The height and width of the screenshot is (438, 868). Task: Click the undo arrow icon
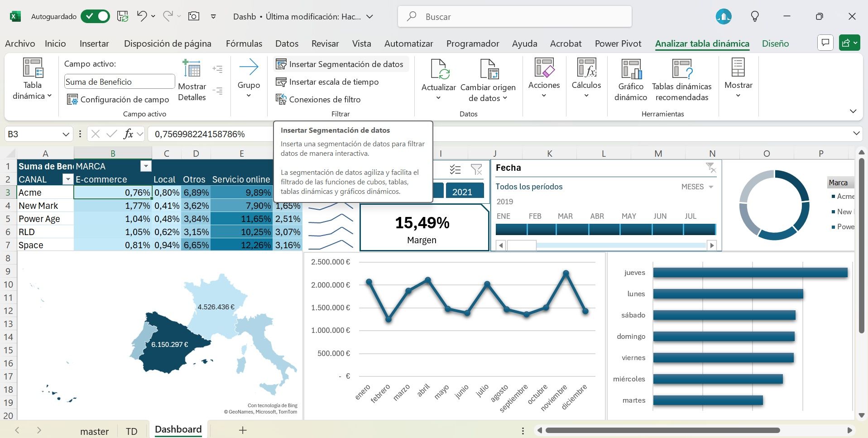(x=142, y=16)
